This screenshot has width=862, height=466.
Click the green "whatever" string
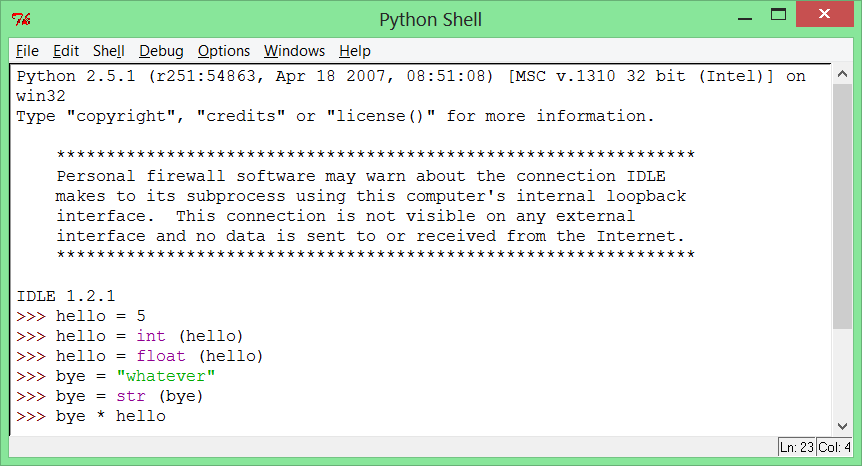point(176,376)
